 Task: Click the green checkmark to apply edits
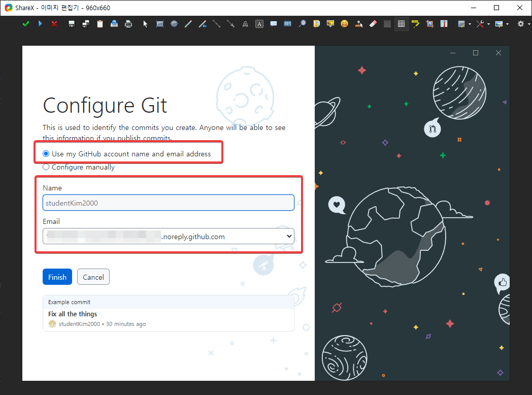pos(26,24)
